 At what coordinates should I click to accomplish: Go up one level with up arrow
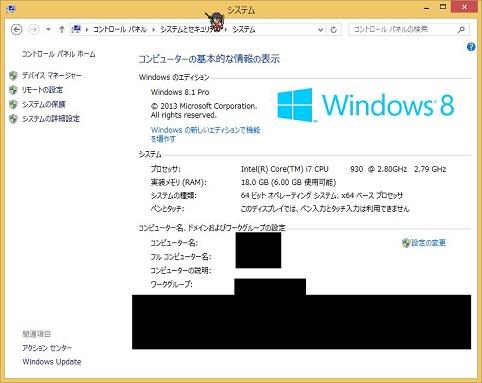[61, 29]
